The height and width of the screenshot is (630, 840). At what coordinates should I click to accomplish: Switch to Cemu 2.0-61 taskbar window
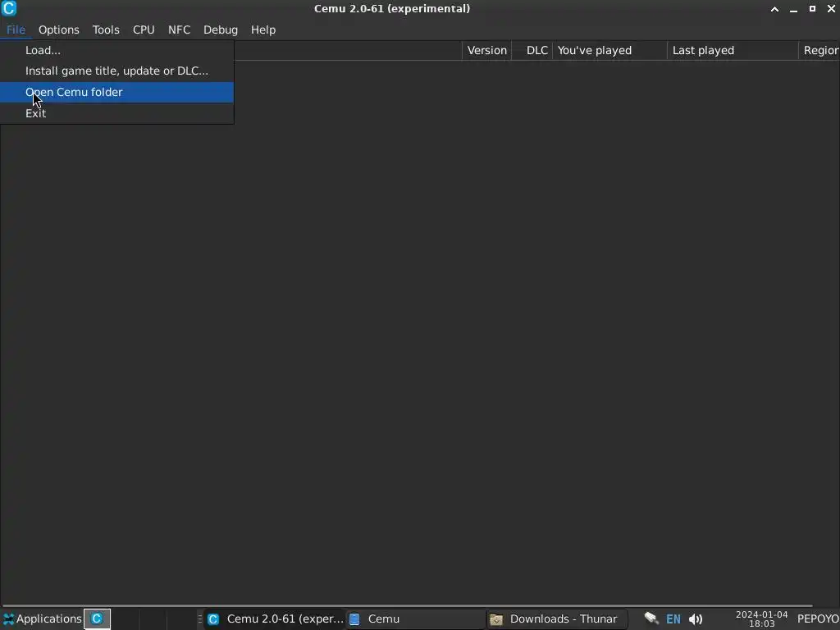tap(275, 619)
